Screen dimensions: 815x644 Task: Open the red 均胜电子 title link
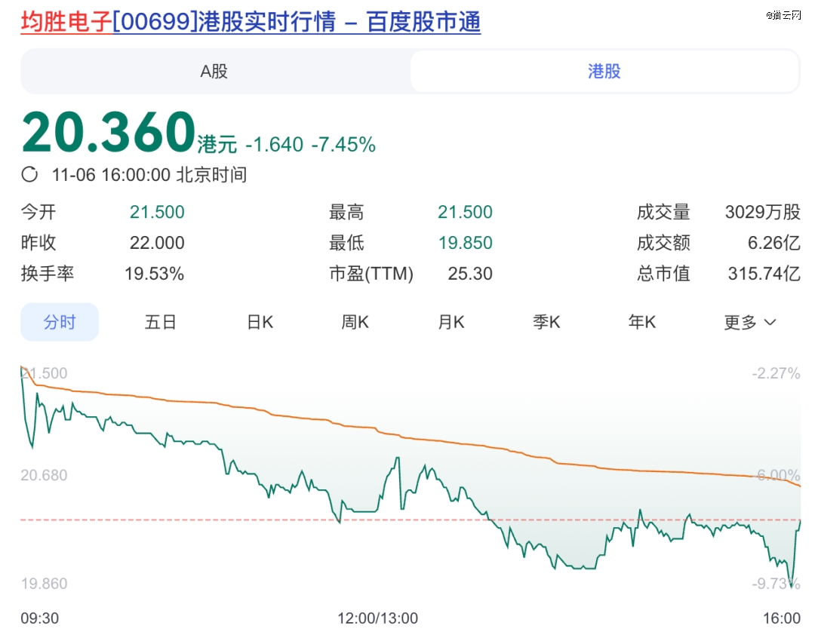(66, 23)
